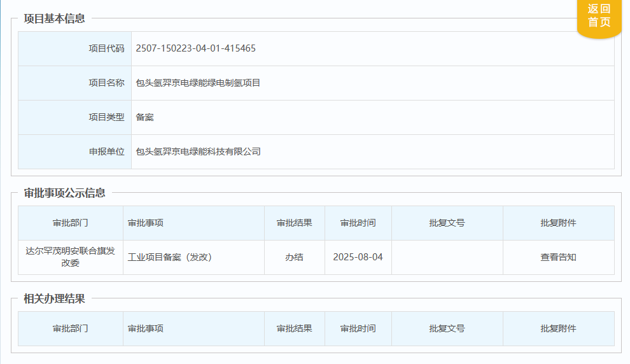Click the 返回首页 button
This screenshot has height=364, width=630.
point(599,16)
